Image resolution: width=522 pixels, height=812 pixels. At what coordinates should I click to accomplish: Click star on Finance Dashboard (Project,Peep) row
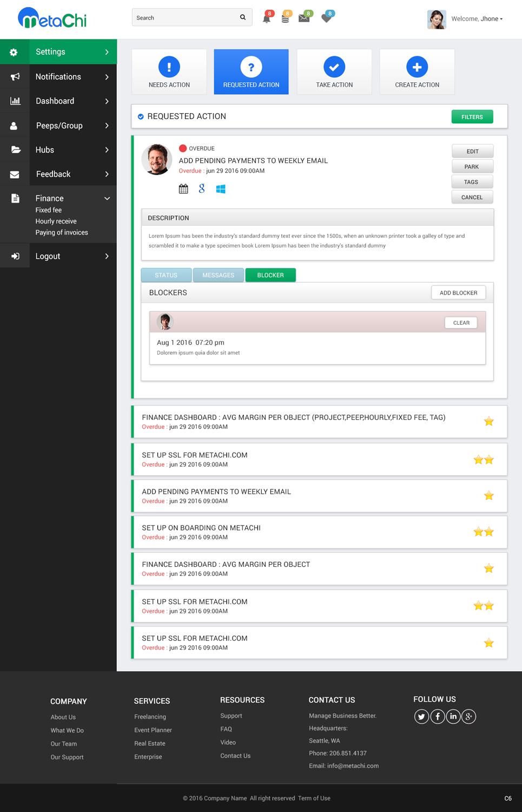click(489, 422)
